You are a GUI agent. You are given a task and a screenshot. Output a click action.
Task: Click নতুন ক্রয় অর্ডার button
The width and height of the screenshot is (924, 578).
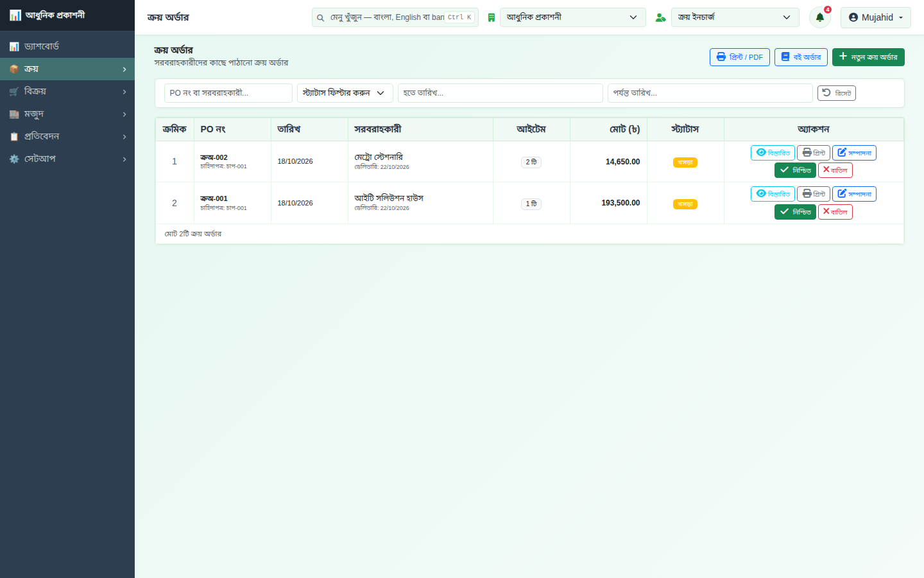click(868, 57)
